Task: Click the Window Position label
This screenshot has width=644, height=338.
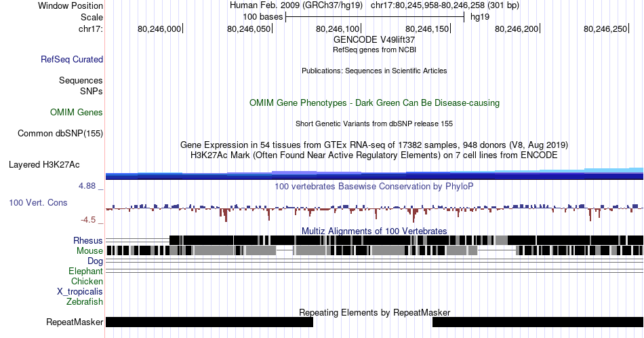Action: click(x=71, y=5)
